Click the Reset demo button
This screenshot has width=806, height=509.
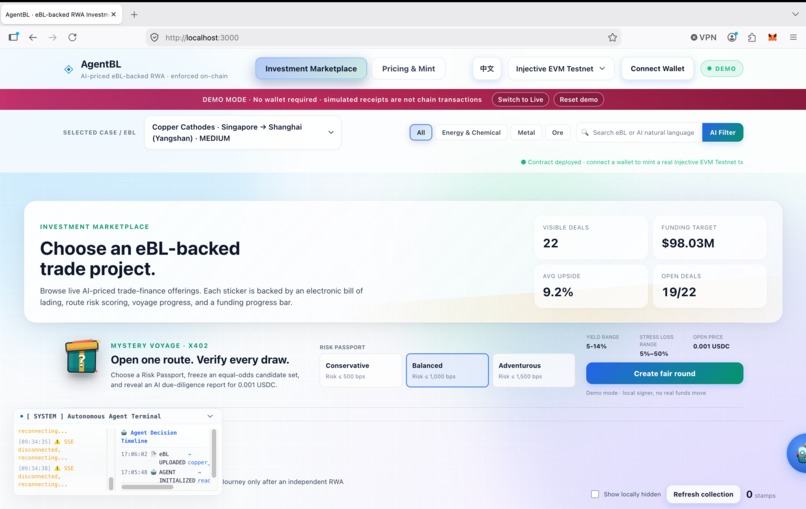click(x=579, y=100)
